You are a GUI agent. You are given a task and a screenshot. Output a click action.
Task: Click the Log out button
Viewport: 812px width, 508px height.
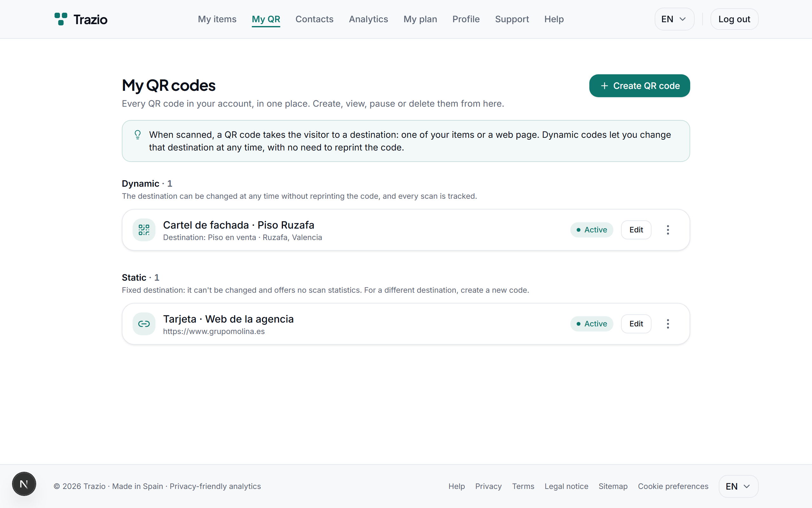pos(734,19)
